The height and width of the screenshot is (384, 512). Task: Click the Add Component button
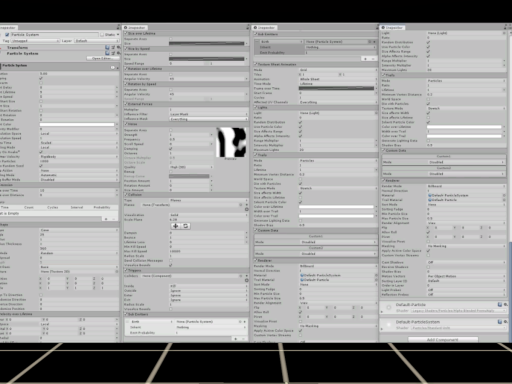(443, 340)
